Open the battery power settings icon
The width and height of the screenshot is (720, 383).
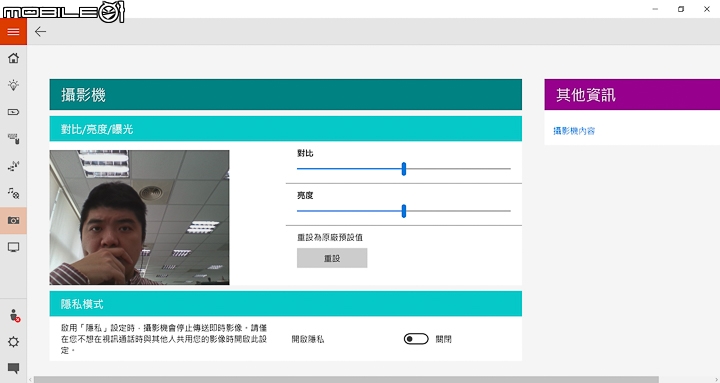point(13,112)
